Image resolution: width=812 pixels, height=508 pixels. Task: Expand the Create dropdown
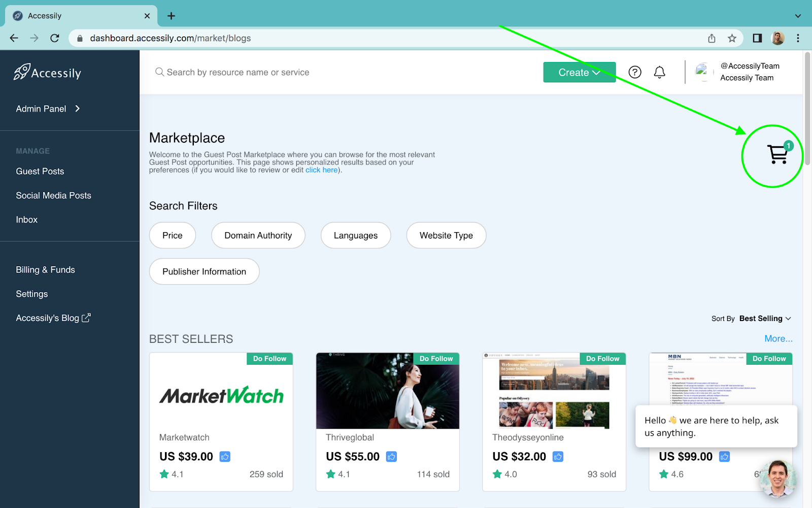580,72
